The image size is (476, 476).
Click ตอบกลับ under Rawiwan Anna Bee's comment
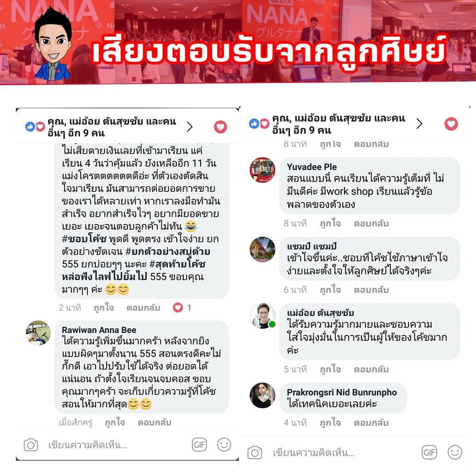point(154,422)
